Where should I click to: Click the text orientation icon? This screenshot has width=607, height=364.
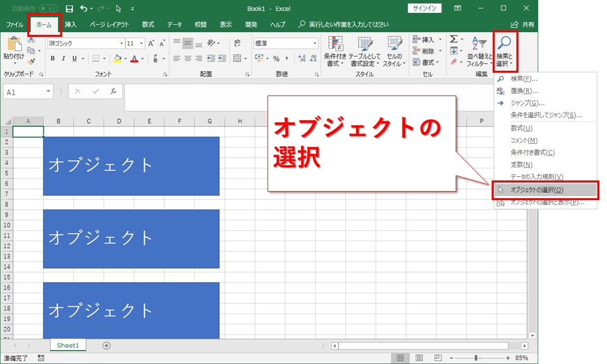(x=211, y=42)
